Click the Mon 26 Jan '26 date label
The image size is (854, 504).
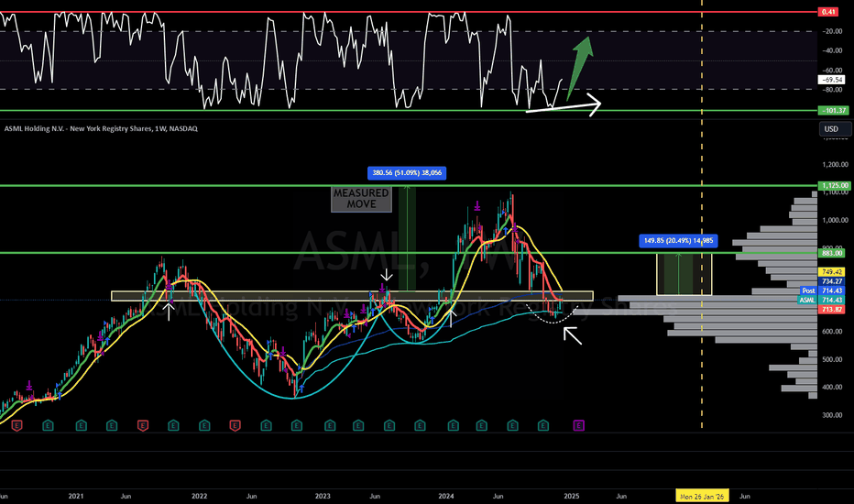coord(702,497)
